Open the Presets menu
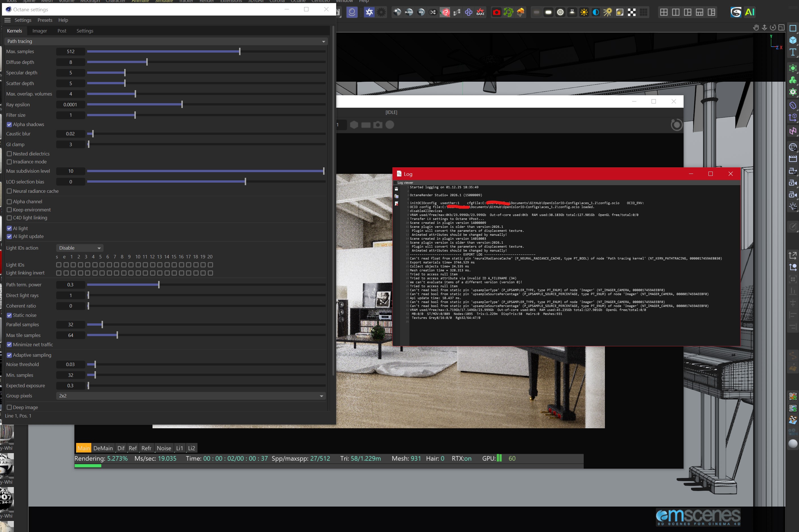 click(x=45, y=20)
